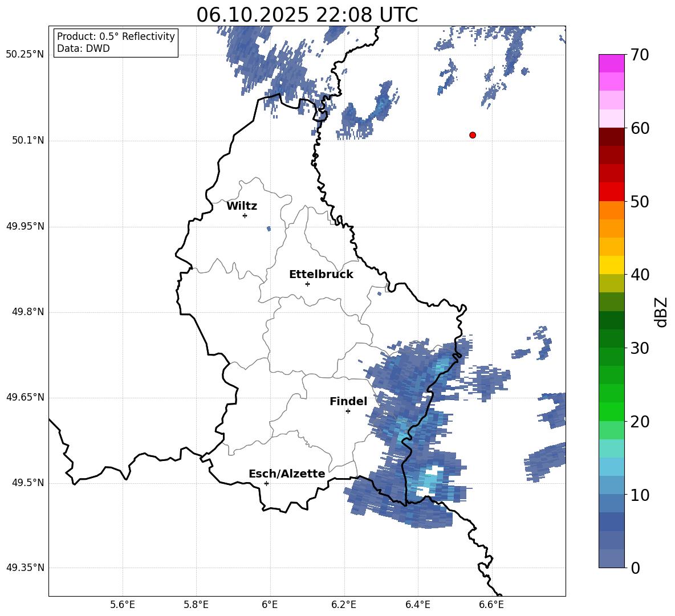Click the red station marker dot
The height and width of the screenshot is (616, 675).
473,135
